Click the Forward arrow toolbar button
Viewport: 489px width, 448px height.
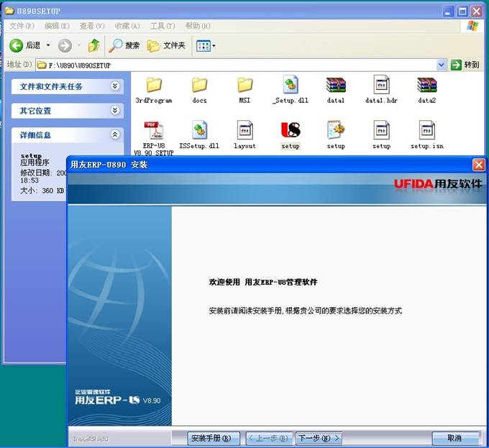tap(65, 46)
